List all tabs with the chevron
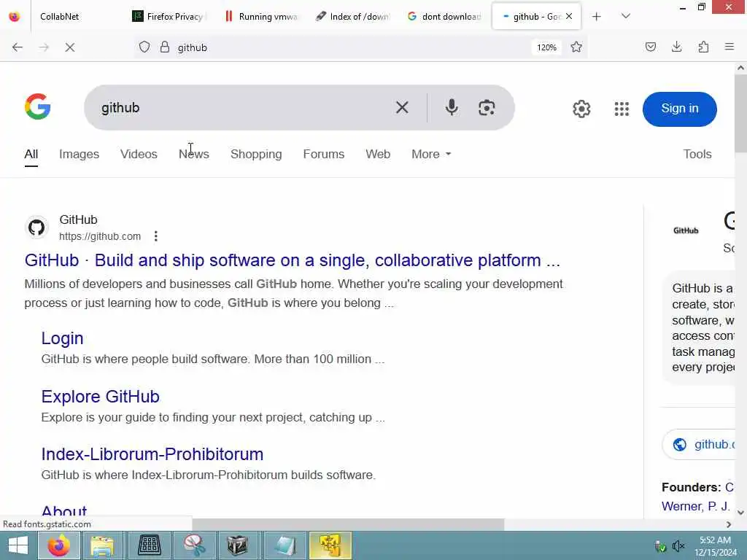The width and height of the screenshot is (747, 560). tap(626, 17)
